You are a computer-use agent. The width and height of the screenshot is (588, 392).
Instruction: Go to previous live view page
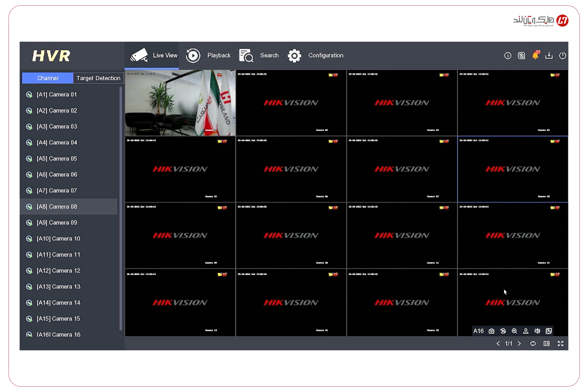(498, 344)
